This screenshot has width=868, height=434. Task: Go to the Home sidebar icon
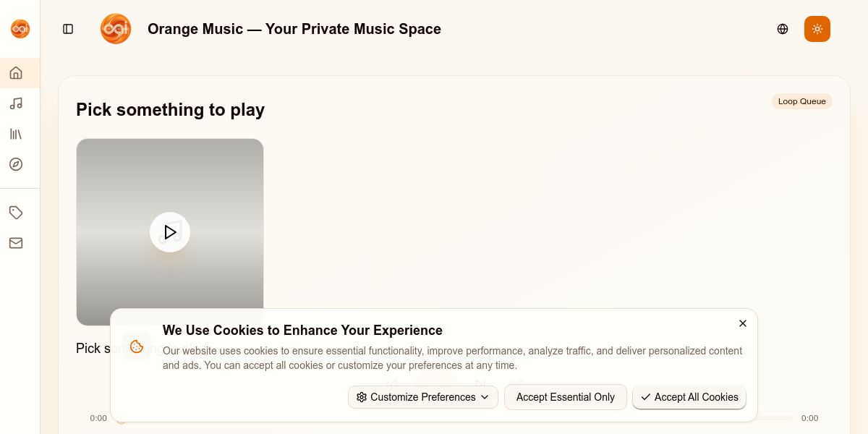coord(16,73)
